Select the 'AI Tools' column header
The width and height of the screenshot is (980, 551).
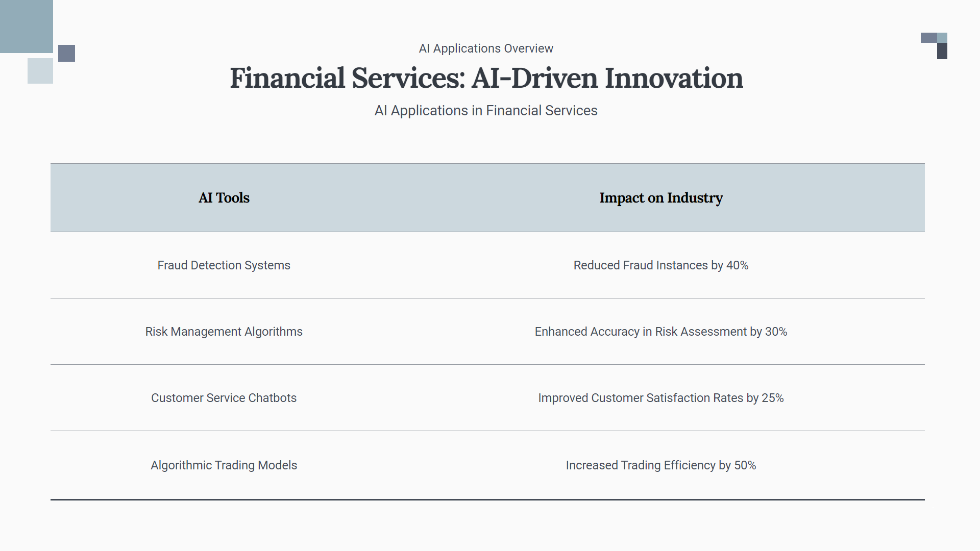(x=224, y=198)
